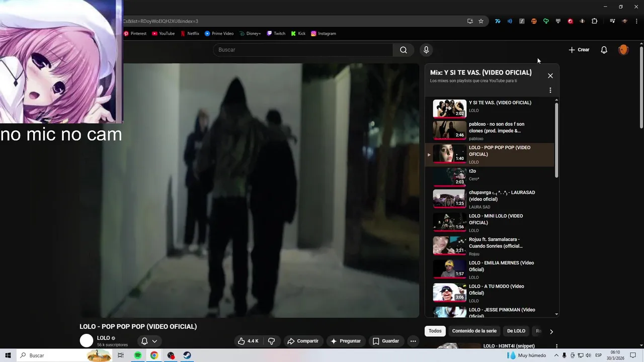The width and height of the screenshot is (644, 362).
Task: Play Y SI TE VAS. (VIDEO OFICIAL) from playlist
Action: tap(490, 108)
